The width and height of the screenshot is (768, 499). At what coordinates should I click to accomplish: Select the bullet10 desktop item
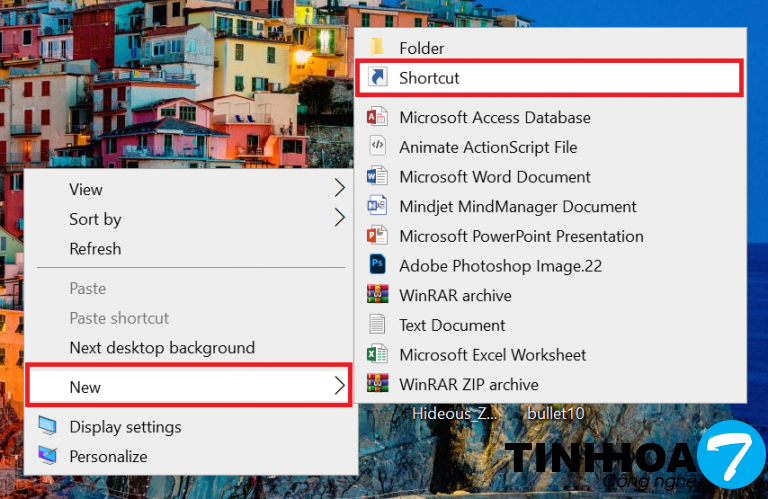pos(555,413)
